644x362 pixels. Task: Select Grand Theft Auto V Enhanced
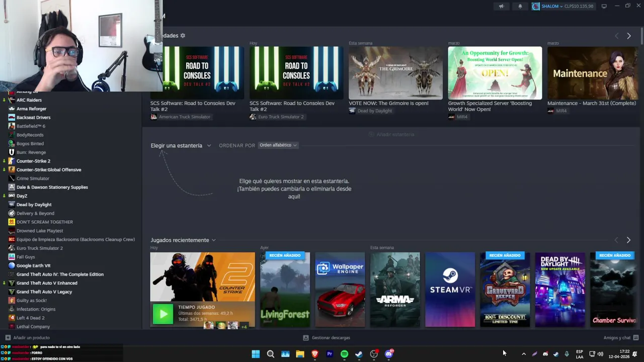point(47,283)
